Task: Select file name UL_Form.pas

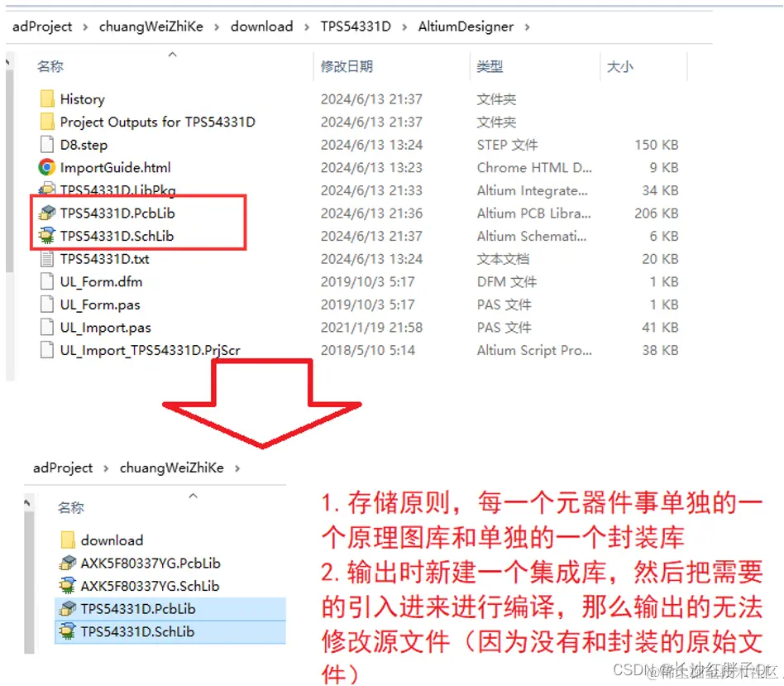Action: [x=100, y=305]
